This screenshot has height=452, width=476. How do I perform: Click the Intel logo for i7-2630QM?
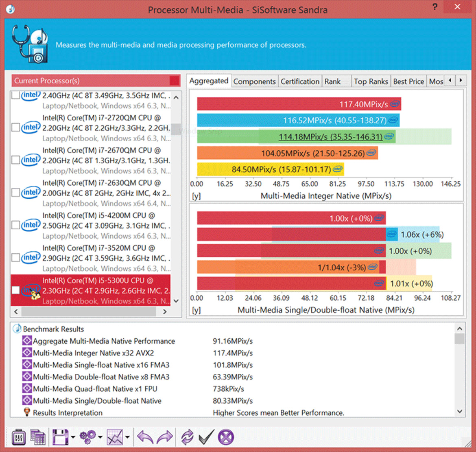pos(31,193)
